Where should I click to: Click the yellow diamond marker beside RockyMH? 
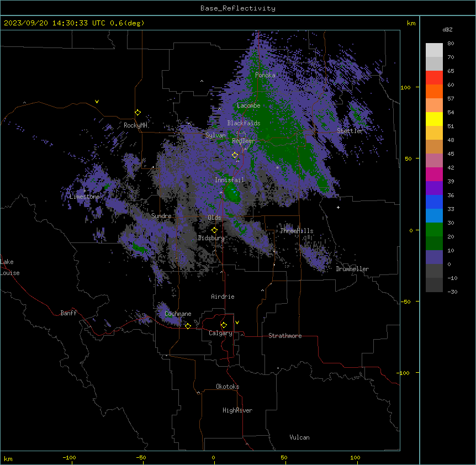[137, 113]
